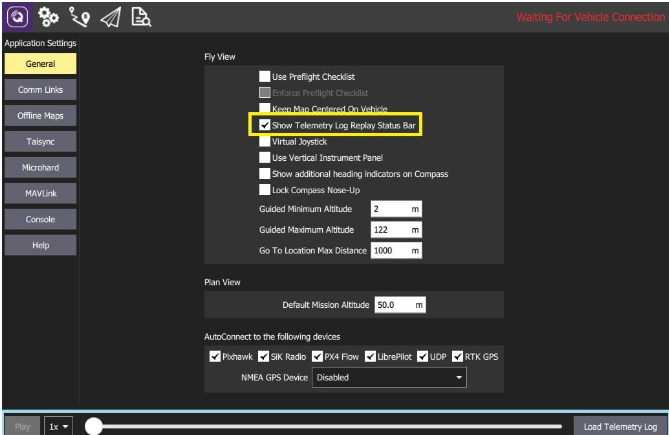The image size is (669, 435).
Task: Click the telemetry replay slider handle
Action: [93, 427]
